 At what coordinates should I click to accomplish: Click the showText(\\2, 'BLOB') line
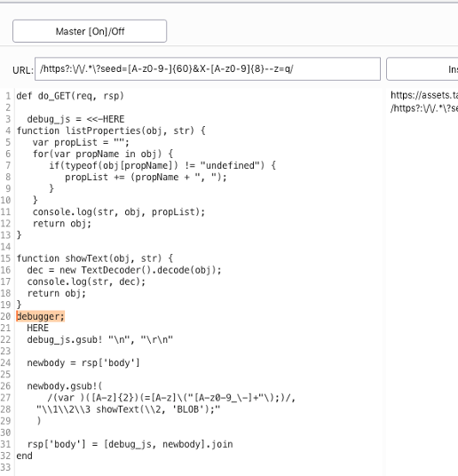(x=128, y=409)
